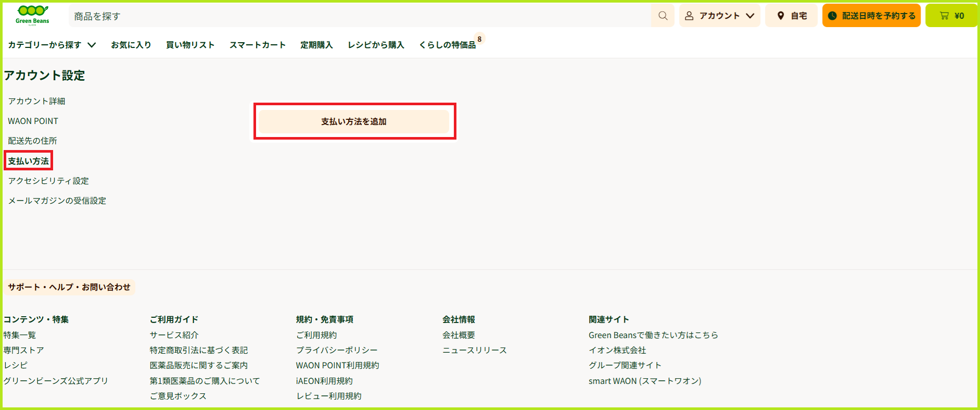Open WAON POINT in the sidebar
The image size is (980, 410).
(33, 121)
